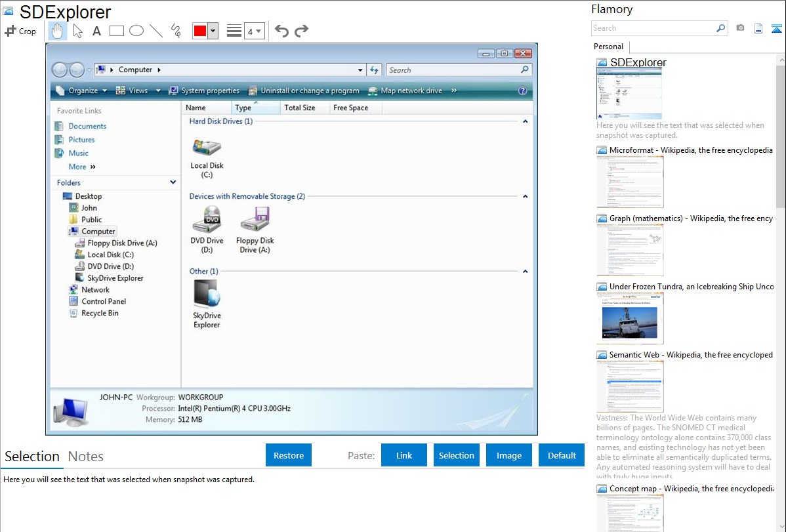Screen dimensions: 786x532
Task: Collapse the Devices with Removable Storage group
Action: [x=525, y=197]
